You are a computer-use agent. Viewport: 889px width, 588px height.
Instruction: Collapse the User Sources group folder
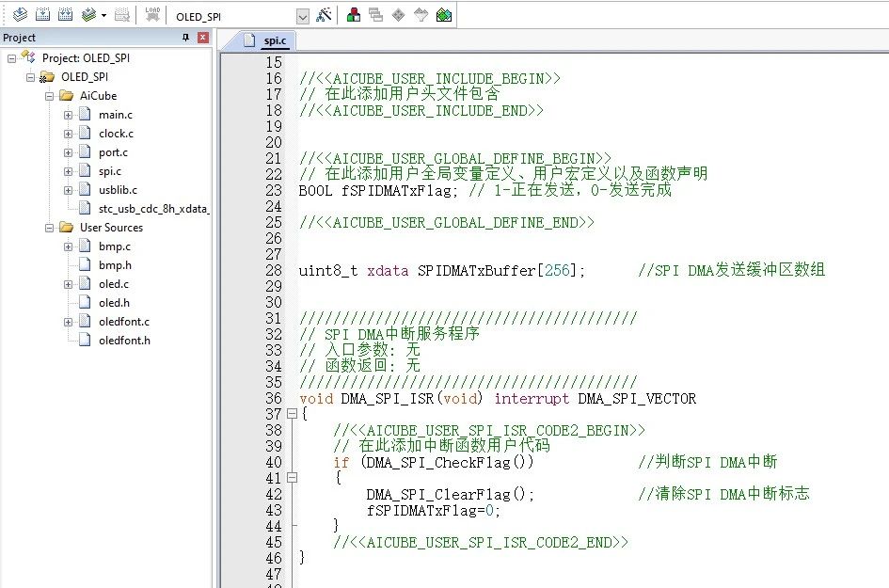click(x=49, y=228)
